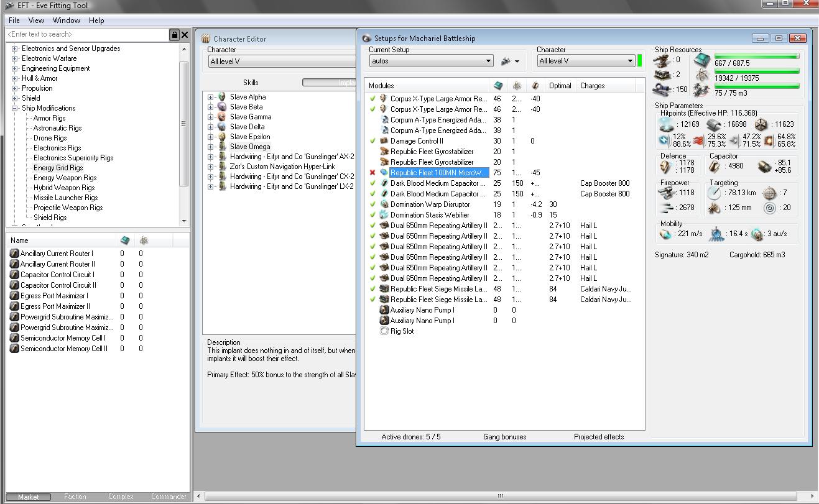Toggle the red X on Republic Fleet 100MN MicroWarpdrive

pos(372,173)
